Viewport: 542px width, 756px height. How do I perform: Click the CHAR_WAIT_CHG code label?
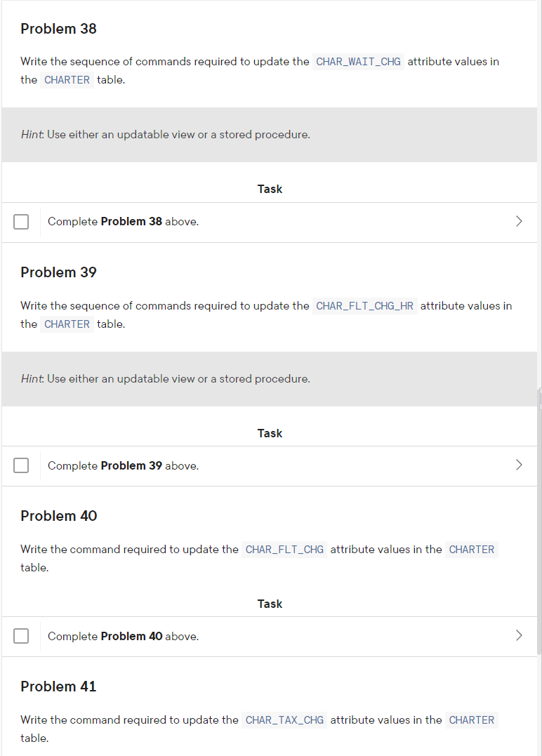358,62
